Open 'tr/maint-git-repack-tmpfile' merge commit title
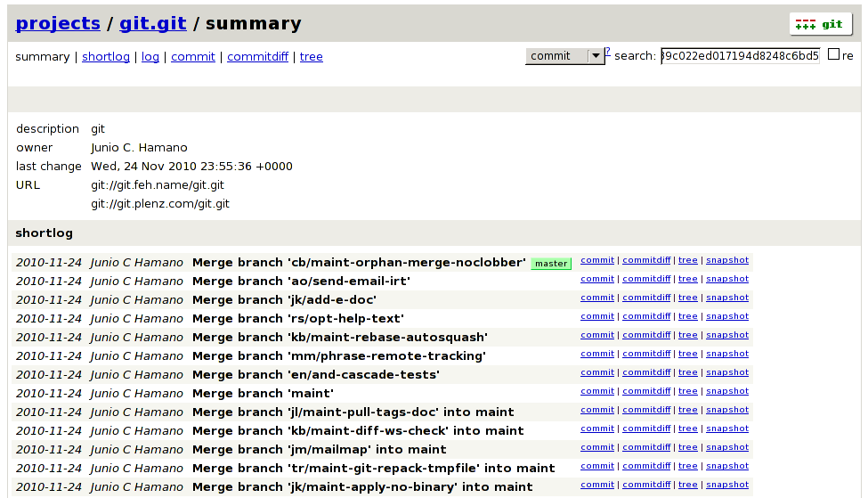 (374, 469)
